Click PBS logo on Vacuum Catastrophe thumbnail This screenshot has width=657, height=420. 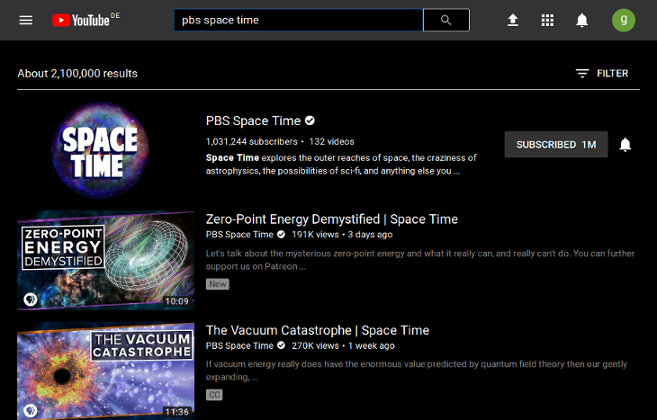[30, 410]
